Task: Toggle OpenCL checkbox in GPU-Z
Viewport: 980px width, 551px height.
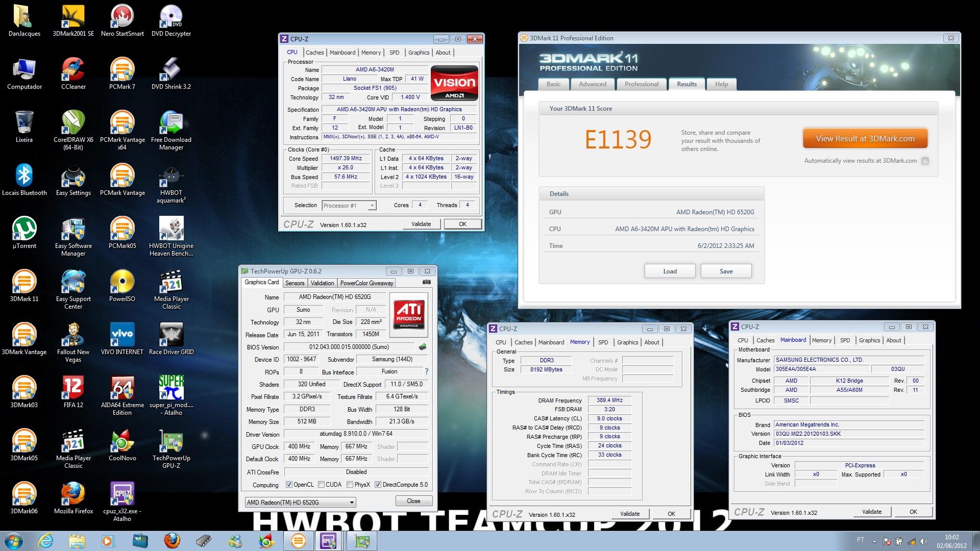Action: (289, 485)
